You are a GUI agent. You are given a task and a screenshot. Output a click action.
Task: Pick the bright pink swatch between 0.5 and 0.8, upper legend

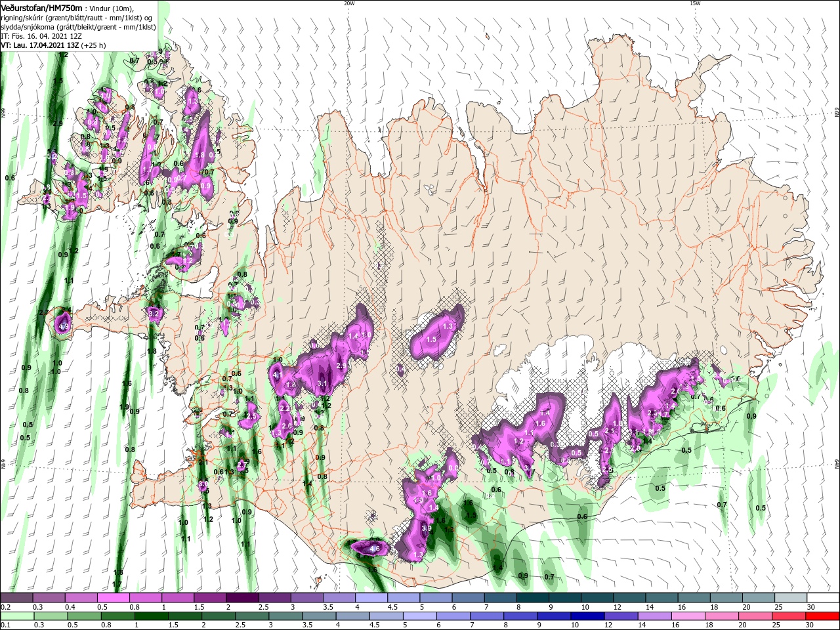click(x=113, y=598)
